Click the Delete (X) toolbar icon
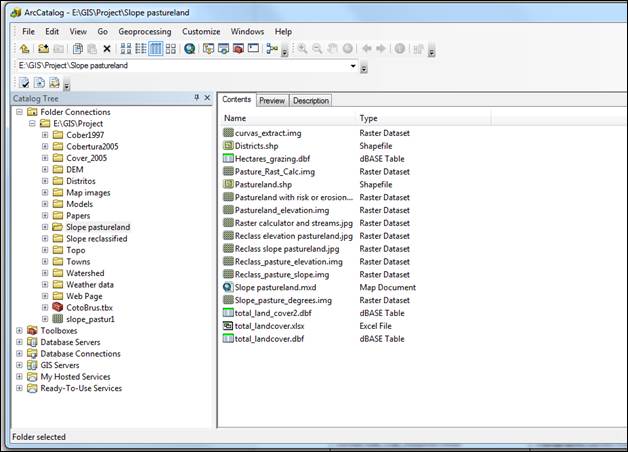Viewport: 628px width, 452px height. coord(107,48)
